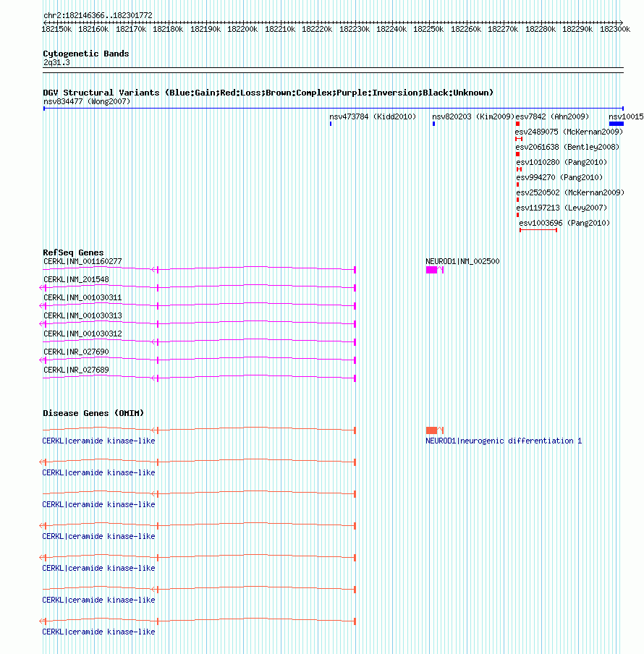The width and height of the screenshot is (644, 654).
Task: Click the red esv1003696 loss span line
Action: pyautogui.click(x=538, y=230)
